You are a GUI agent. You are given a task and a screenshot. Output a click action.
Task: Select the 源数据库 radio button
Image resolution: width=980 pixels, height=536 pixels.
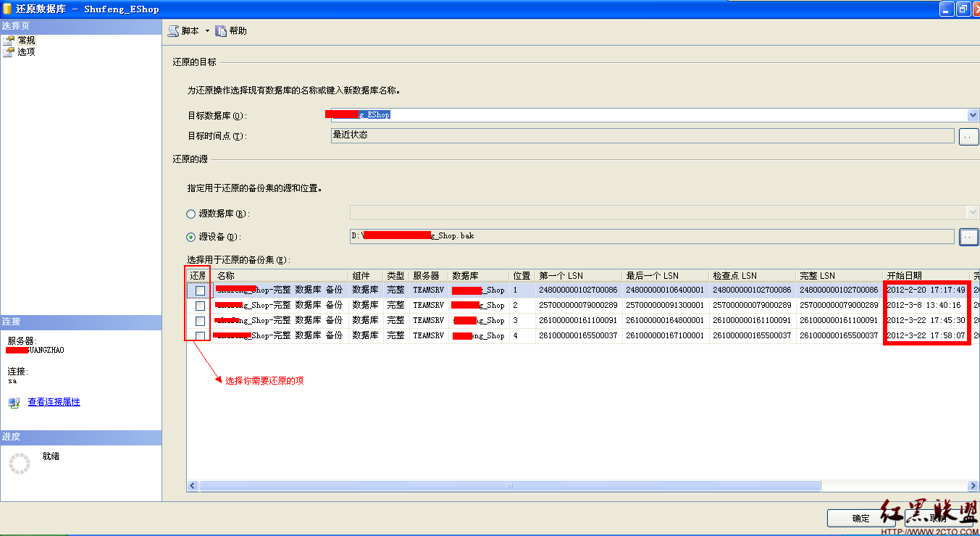pyautogui.click(x=191, y=214)
